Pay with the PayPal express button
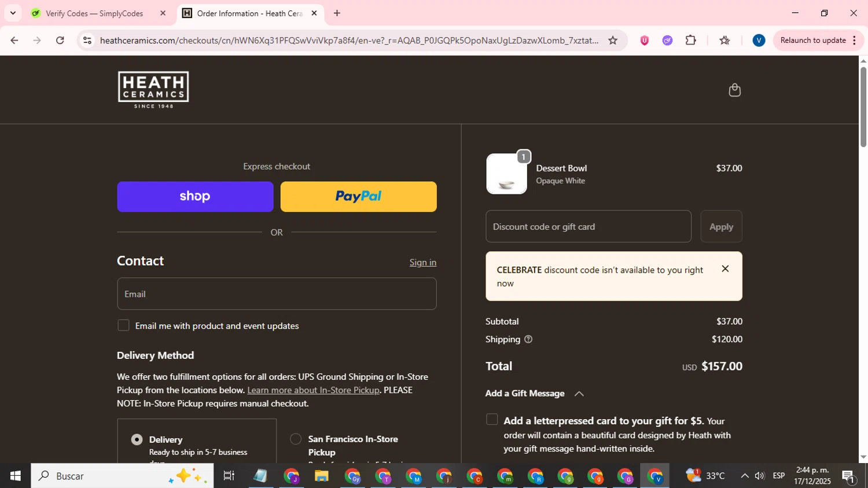This screenshot has height=488, width=868. pyautogui.click(x=359, y=197)
